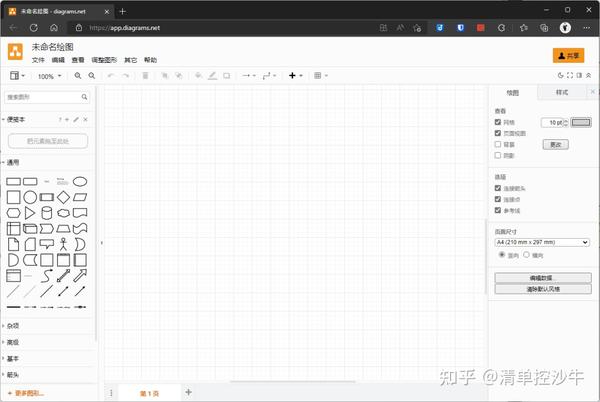The height and width of the screenshot is (402, 600).
Task: Toggle the 连接点 connection points checkbox
Action: 498,199
